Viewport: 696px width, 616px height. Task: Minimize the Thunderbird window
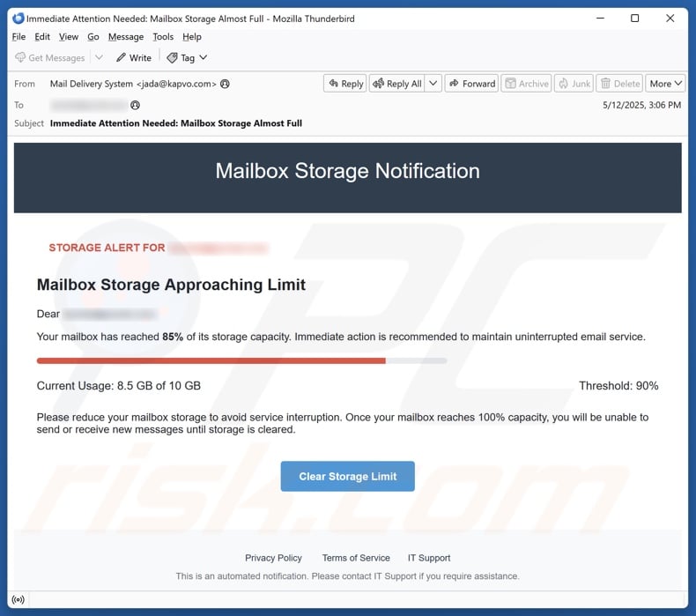[x=600, y=19]
